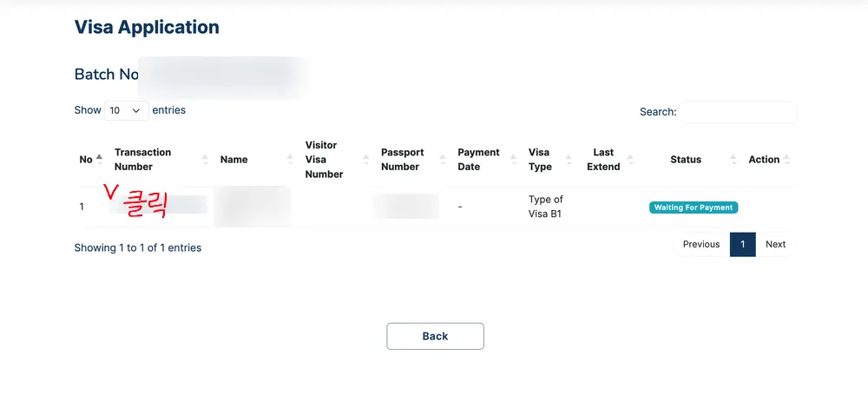This screenshot has height=415, width=868.
Task: Click the Back button
Action: [x=435, y=336]
